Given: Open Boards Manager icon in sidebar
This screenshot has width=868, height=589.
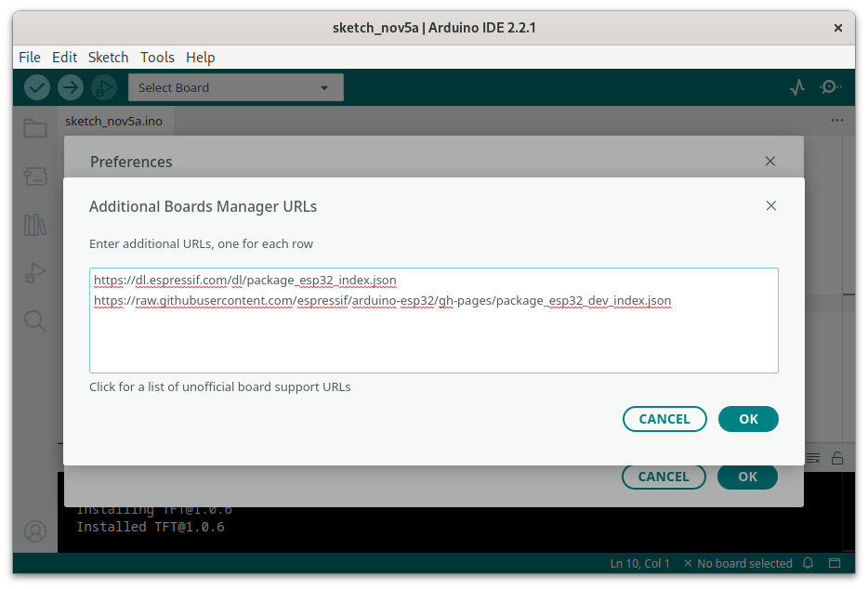Looking at the screenshot, I should pyautogui.click(x=35, y=177).
